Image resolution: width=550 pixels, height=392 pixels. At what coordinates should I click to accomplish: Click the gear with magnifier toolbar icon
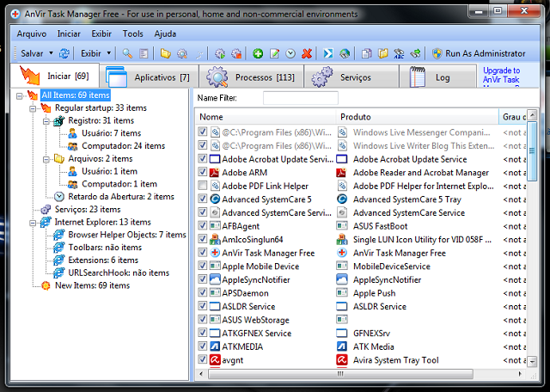[x=182, y=53]
